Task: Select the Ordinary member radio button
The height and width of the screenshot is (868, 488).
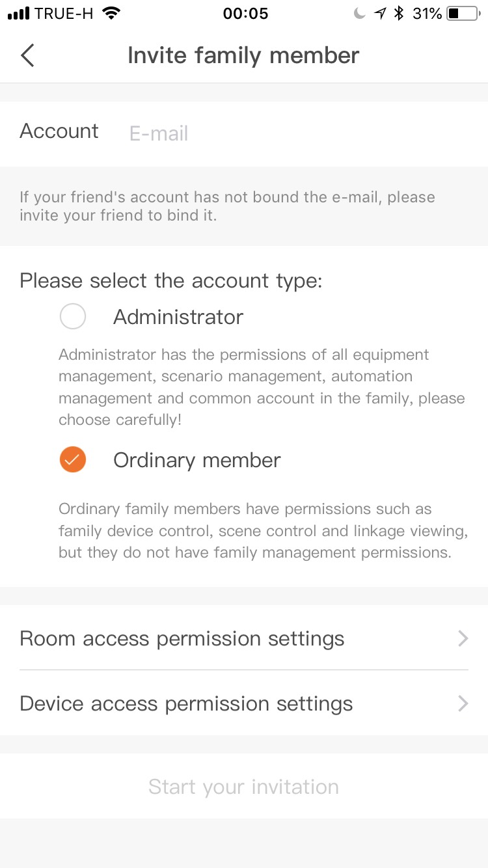Action: [73, 460]
